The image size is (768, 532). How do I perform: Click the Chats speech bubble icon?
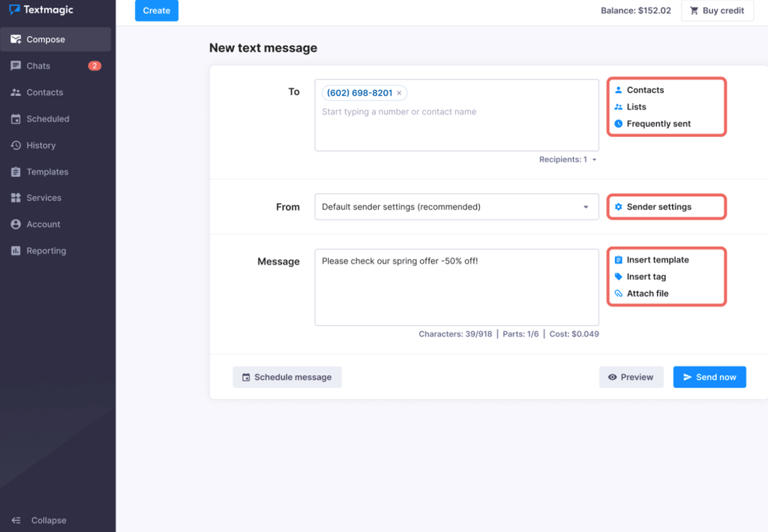(16, 66)
